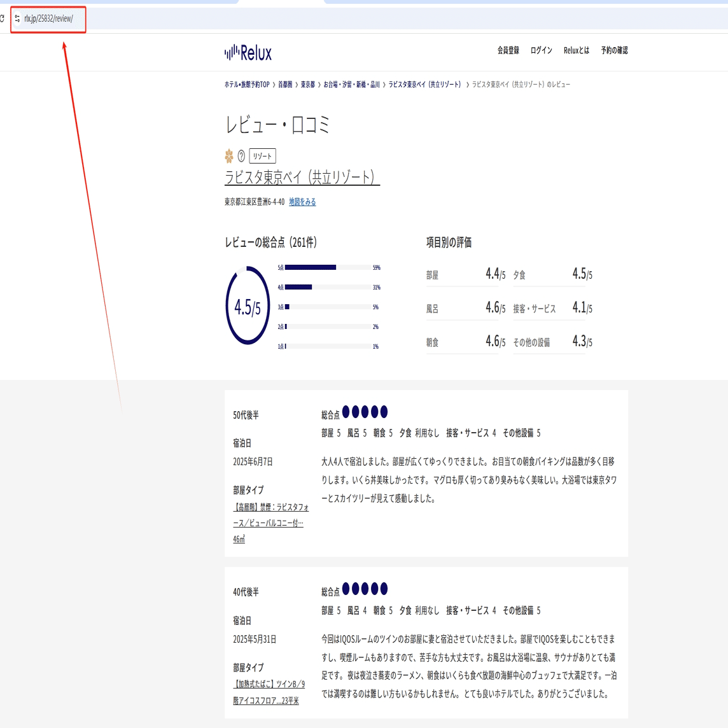Click the 項目別の評価 heading

(449, 242)
